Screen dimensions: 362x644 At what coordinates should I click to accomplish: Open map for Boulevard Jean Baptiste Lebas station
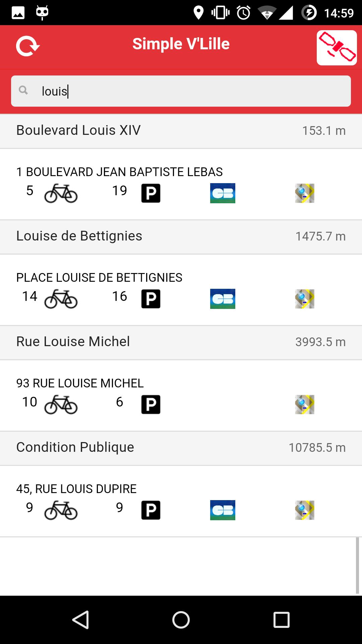point(304,193)
